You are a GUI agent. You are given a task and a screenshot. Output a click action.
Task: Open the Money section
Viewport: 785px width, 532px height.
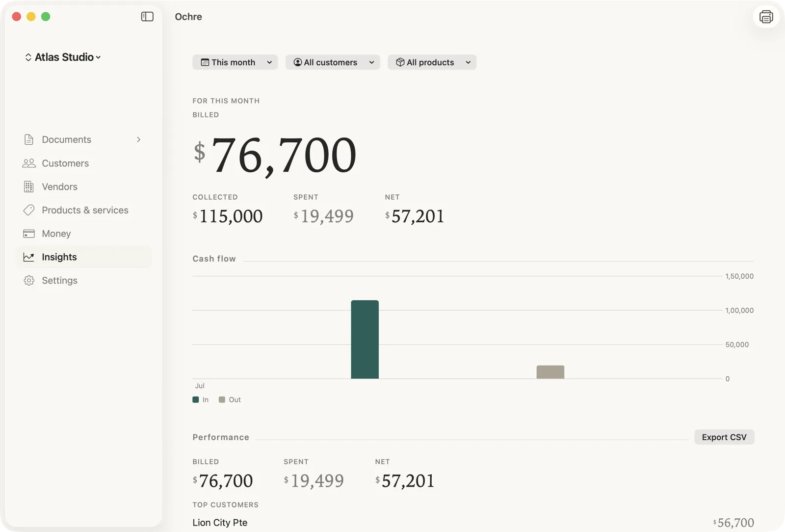pyautogui.click(x=83, y=234)
